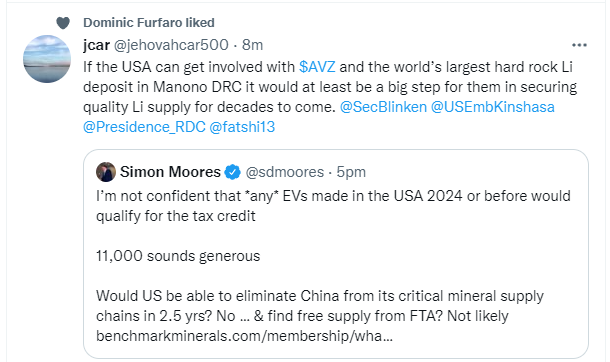Open the @USEmbKinshasa mention

tap(493, 107)
